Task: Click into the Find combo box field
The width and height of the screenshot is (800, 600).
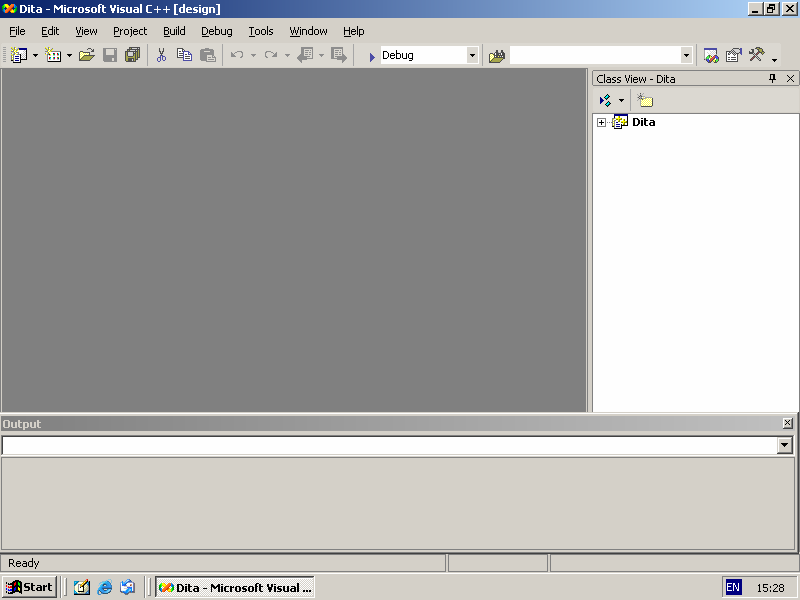Action: (x=595, y=55)
